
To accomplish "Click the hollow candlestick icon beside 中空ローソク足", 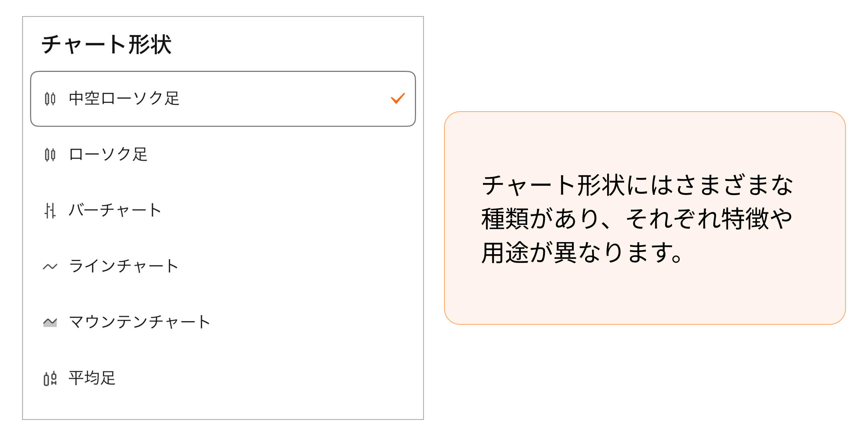I will click(50, 98).
